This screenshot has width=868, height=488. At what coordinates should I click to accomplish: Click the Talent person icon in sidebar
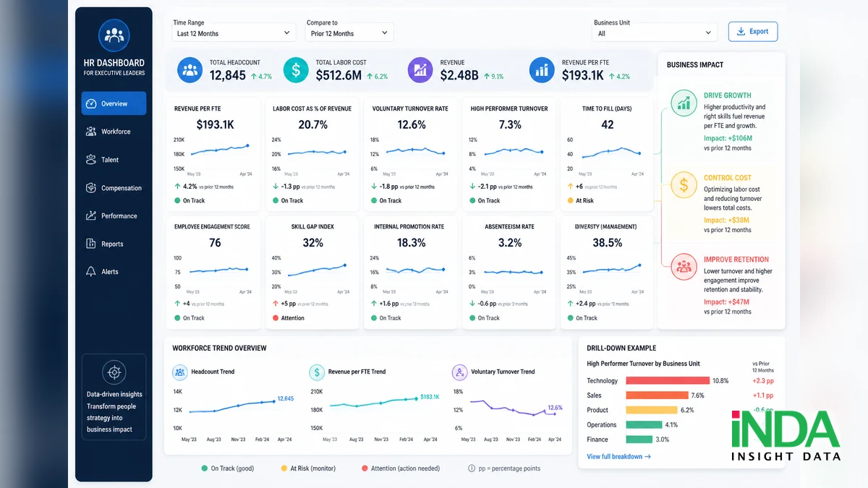(x=91, y=160)
